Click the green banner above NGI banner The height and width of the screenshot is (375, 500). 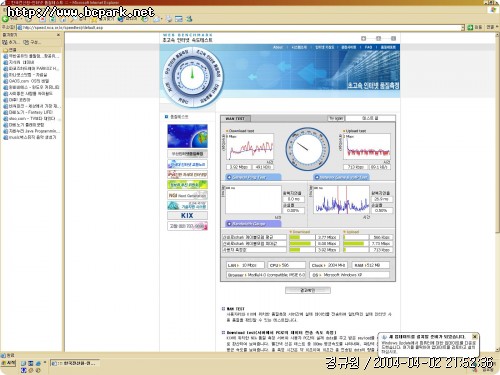pyautogui.click(x=187, y=185)
